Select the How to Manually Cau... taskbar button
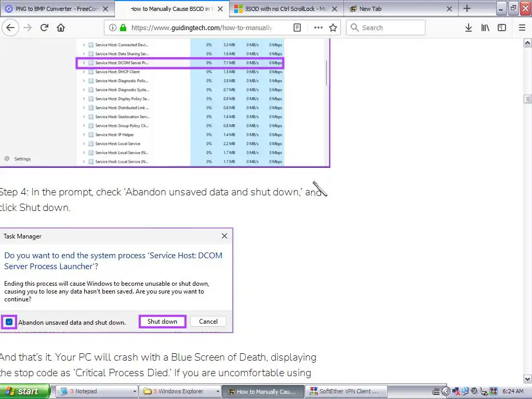The image size is (532, 399). [x=263, y=391]
